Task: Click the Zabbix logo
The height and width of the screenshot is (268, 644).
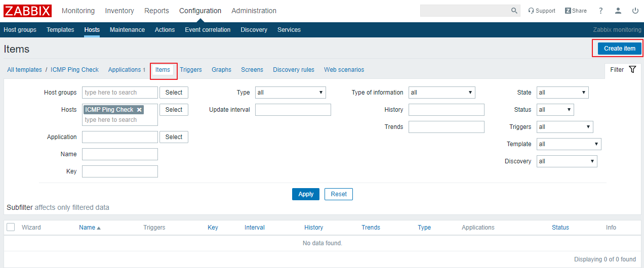Action: coord(27,11)
